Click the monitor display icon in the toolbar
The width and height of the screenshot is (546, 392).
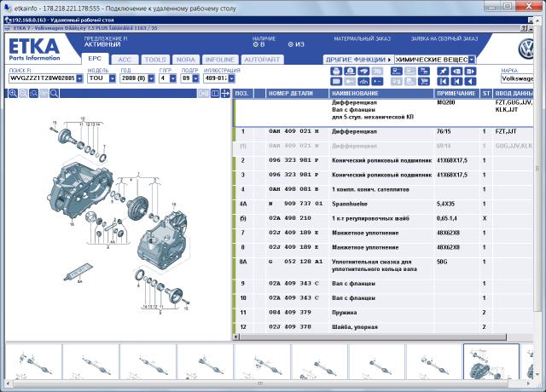tap(397, 72)
